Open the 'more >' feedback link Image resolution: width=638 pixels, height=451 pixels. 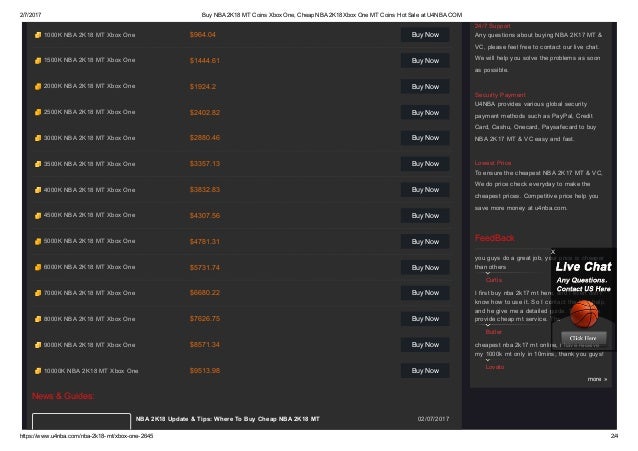tap(597, 379)
